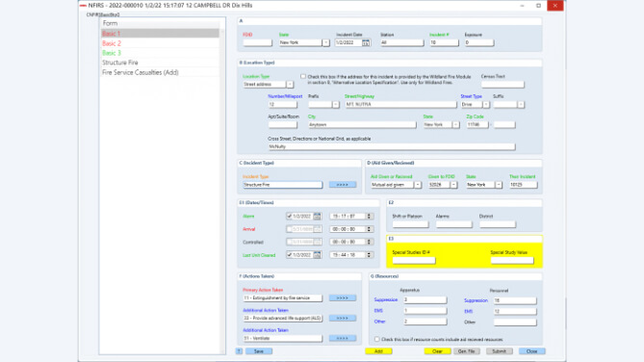
Task: Click the yellow Add button
Action: [x=378, y=351]
